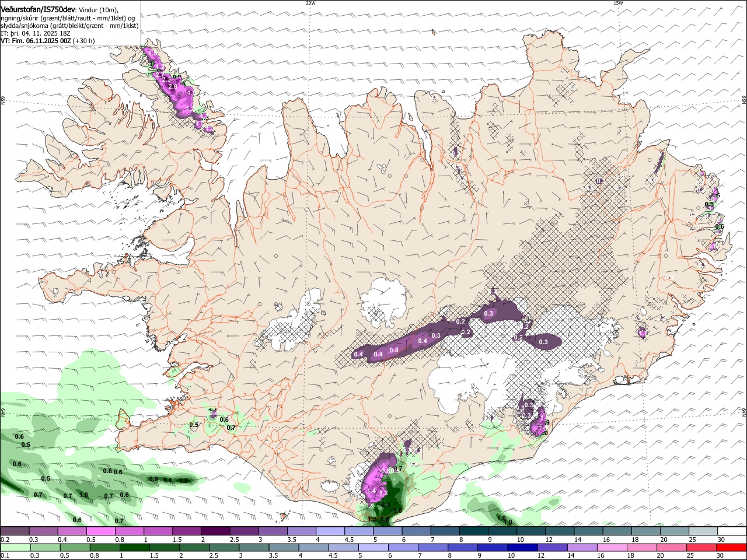This screenshot has height=560, width=747.
Task: Click the snow legend swatch starting at 0.2
Action: click(15, 531)
